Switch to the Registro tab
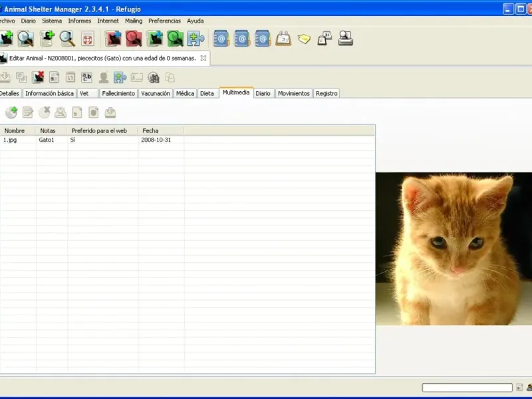Viewport: 532px width, 399px height. point(327,93)
